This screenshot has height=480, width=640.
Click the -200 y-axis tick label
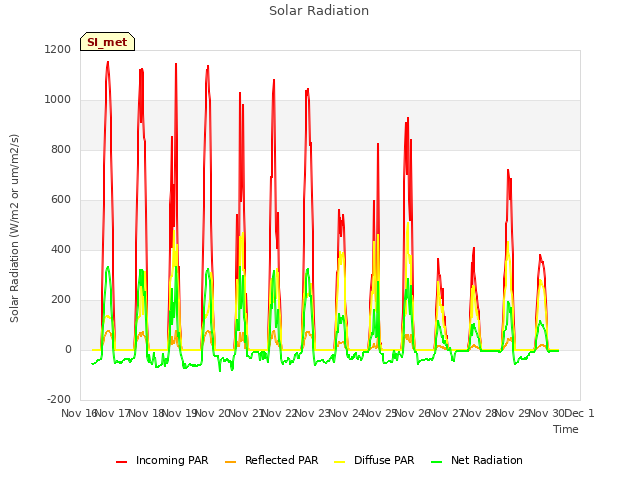[x=59, y=399]
